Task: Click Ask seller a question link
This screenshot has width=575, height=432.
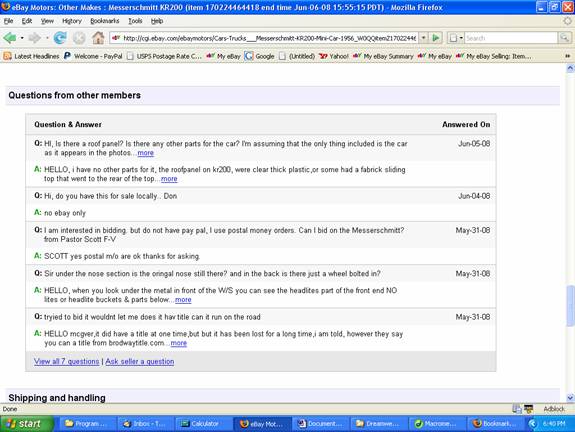Action: [140, 361]
